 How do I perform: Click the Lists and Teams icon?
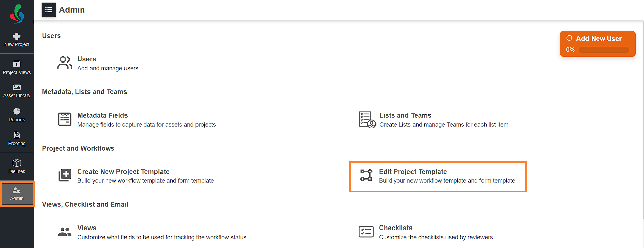pyautogui.click(x=367, y=120)
